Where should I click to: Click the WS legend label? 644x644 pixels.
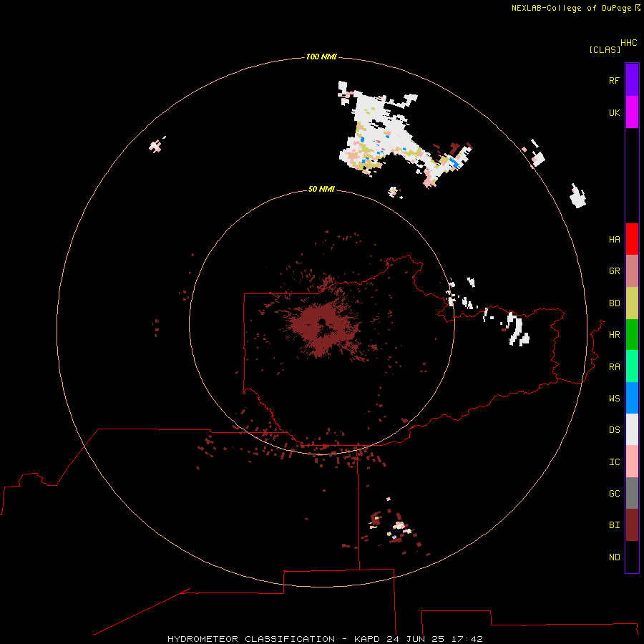coord(614,399)
